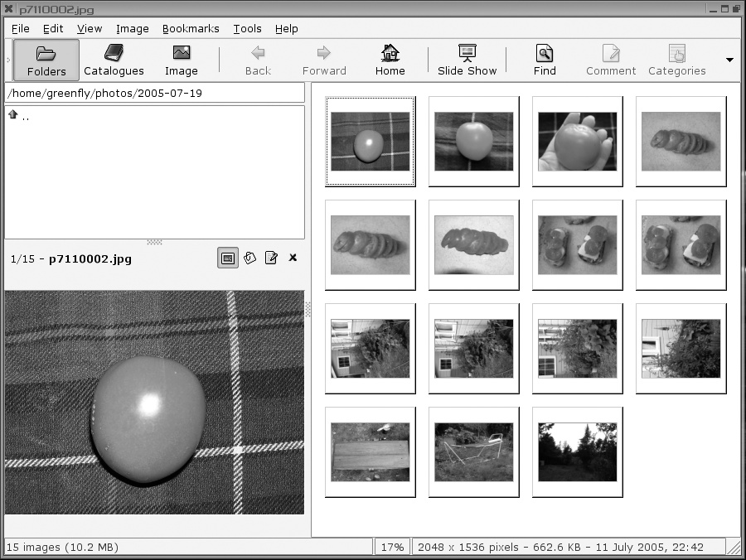Screen dimensions: 746x560
Task: Toggle the Folders view mode
Action: pyautogui.click(x=46, y=59)
